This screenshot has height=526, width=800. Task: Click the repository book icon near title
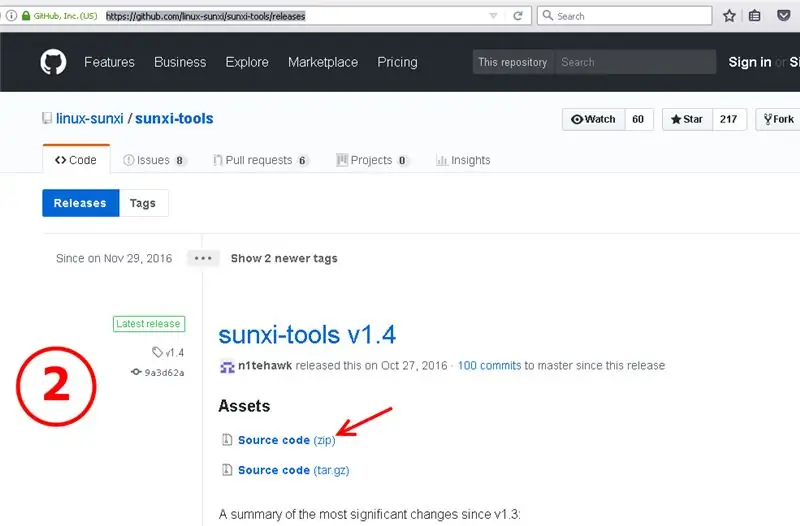coord(47,118)
